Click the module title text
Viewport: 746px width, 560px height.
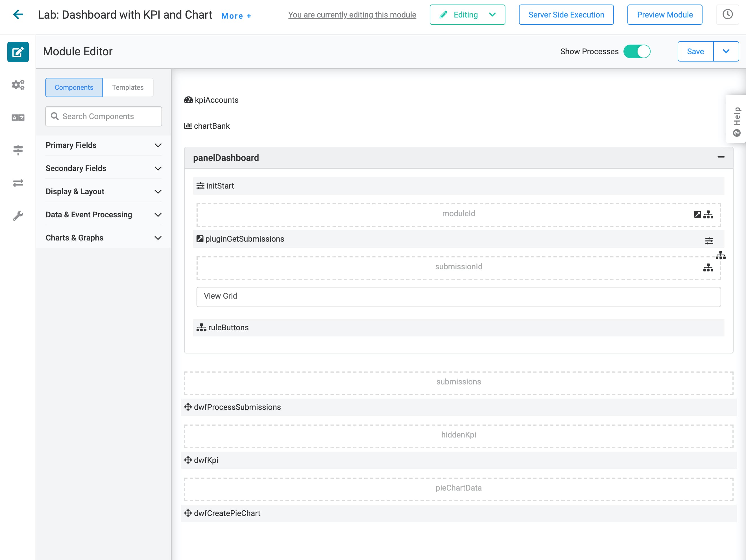[x=125, y=14]
